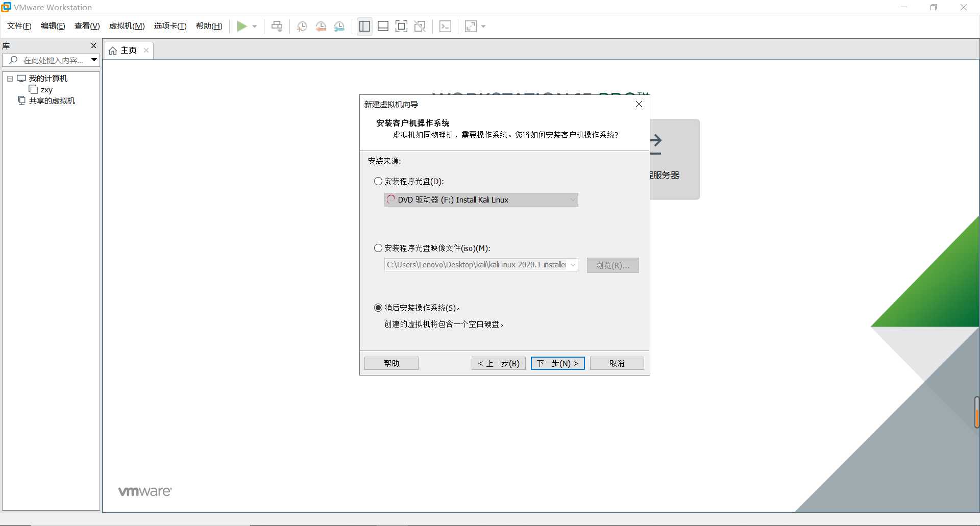Click the 浏览(R)... browse button
Image resolution: width=980 pixels, height=526 pixels.
[612, 265]
